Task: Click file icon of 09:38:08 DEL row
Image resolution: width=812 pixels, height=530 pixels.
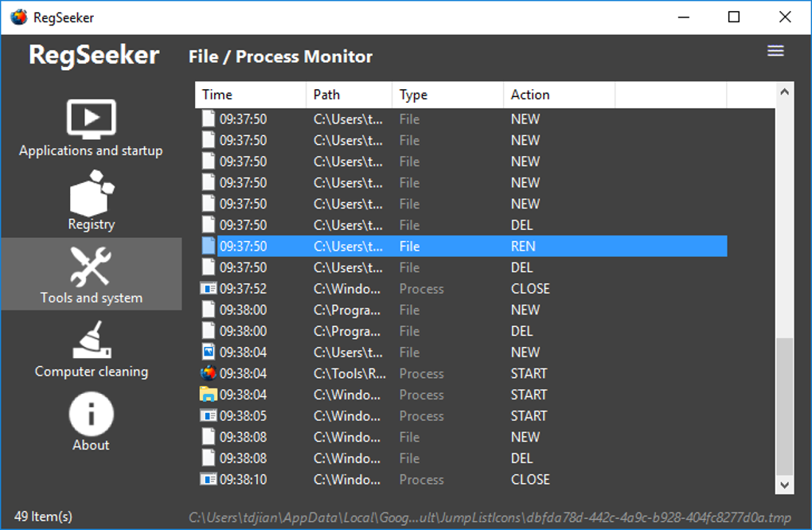Action: [209, 458]
